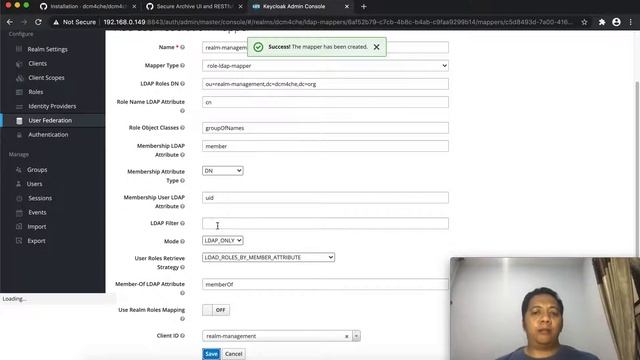Click the User Federation database icon

pyautogui.click(x=19, y=121)
